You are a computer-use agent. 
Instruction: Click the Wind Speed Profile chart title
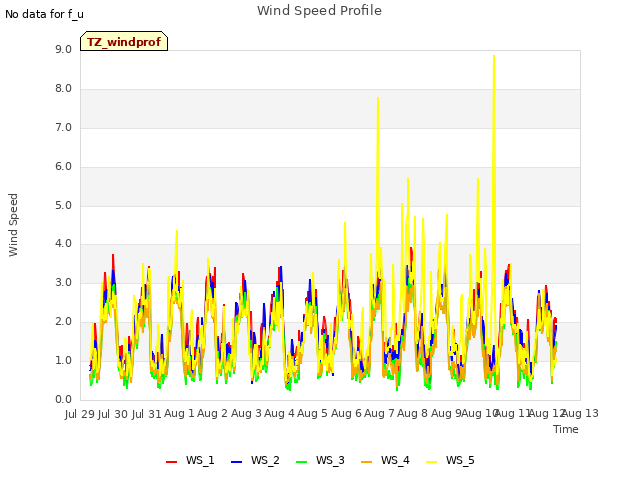[x=319, y=11]
